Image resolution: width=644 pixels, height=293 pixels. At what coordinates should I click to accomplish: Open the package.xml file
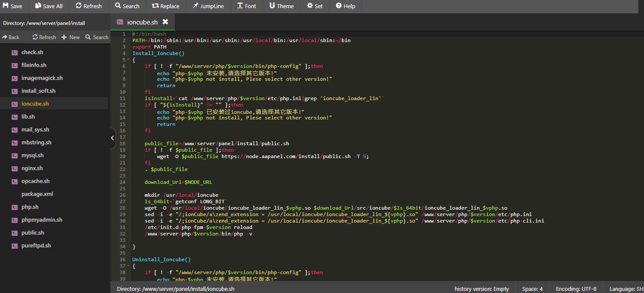(x=37, y=194)
